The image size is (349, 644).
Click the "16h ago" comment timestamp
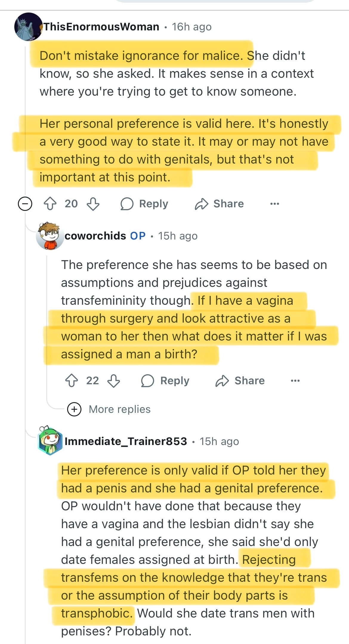192,27
